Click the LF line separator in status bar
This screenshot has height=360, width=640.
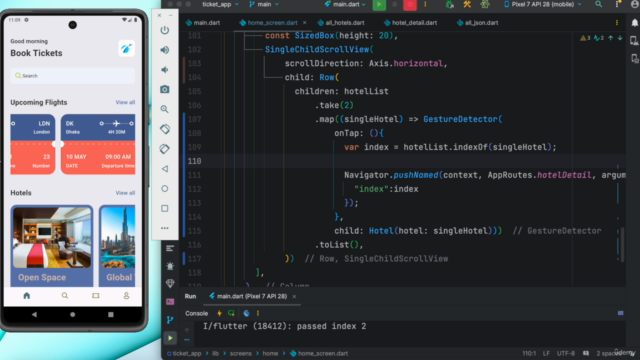546,353
